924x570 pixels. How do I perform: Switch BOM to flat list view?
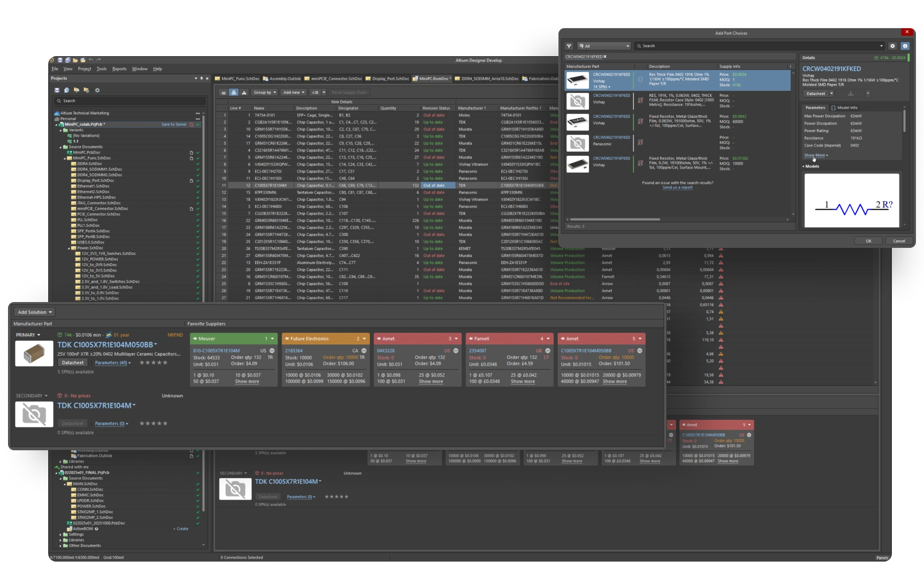pos(223,92)
